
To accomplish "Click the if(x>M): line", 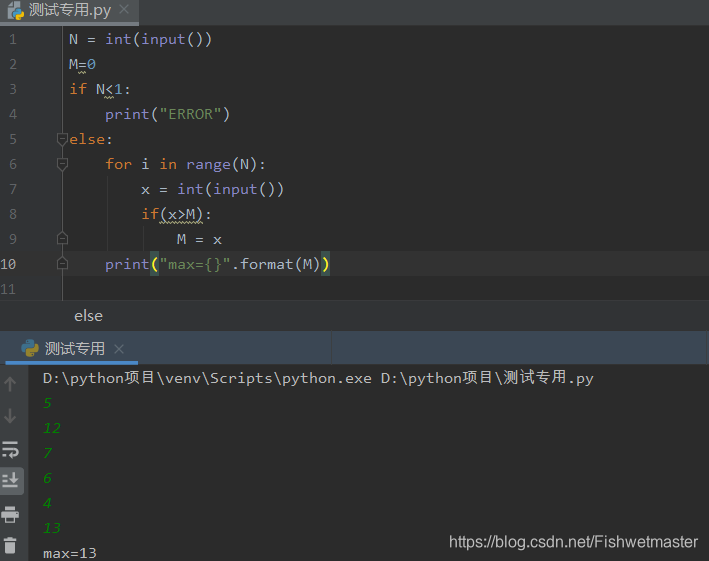I will click(x=176, y=214).
